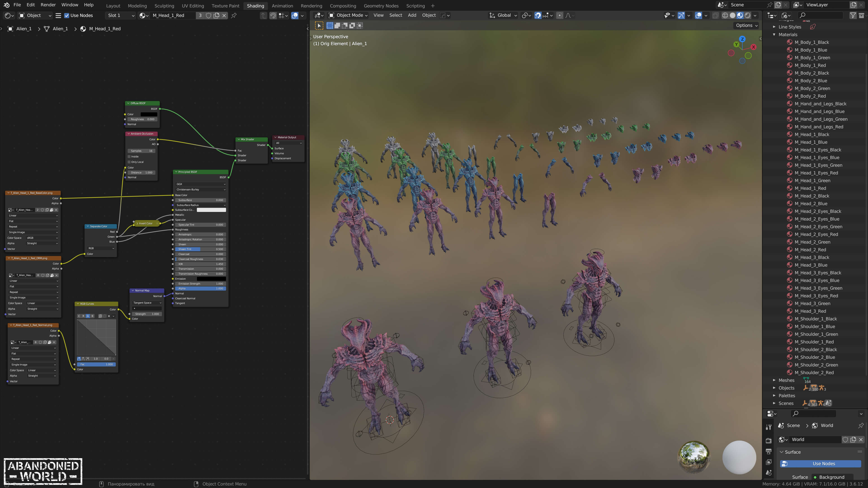The height and width of the screenshot is (488, 868).
Task: Open the Render menu
Action: 48,5
